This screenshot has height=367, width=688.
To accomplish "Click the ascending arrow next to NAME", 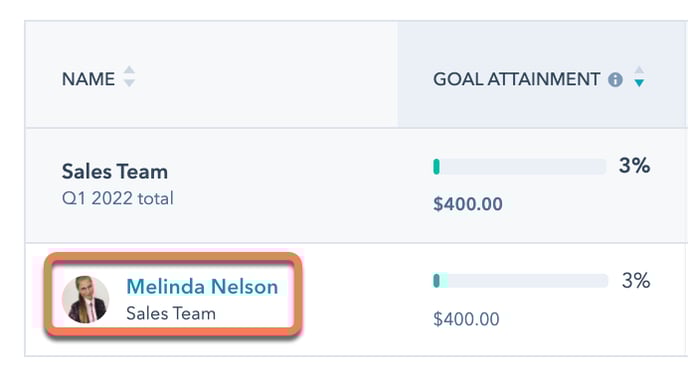I will 129,70.
